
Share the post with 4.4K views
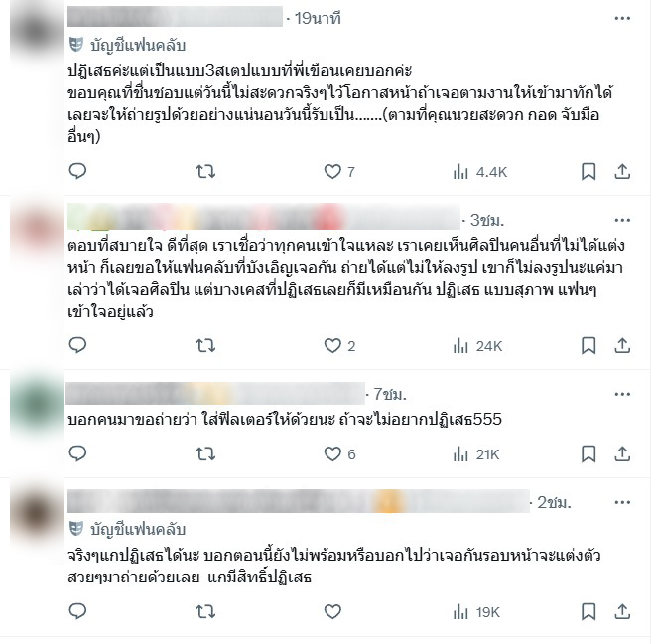coord(622,172)
